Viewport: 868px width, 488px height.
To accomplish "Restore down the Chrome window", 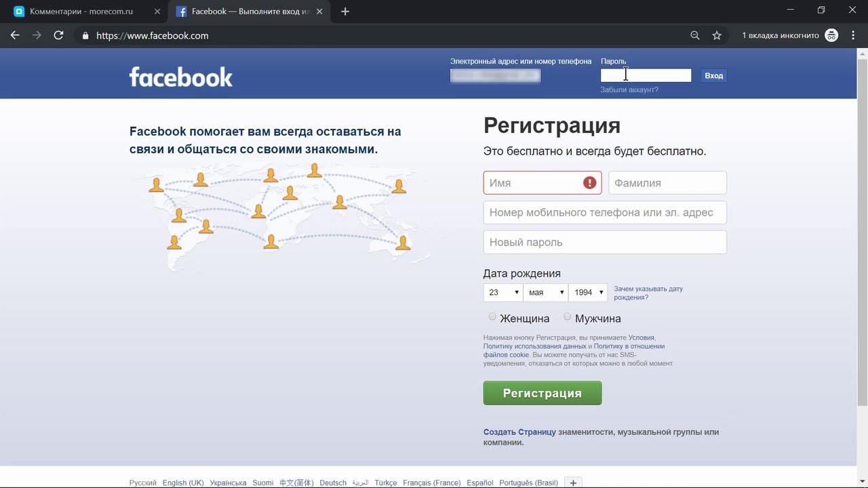I will 821,10.
